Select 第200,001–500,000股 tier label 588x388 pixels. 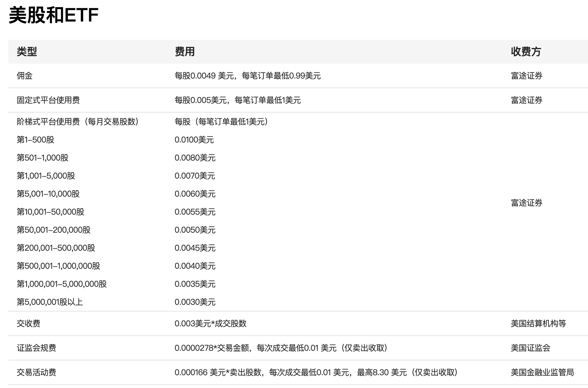click(56, 248)
